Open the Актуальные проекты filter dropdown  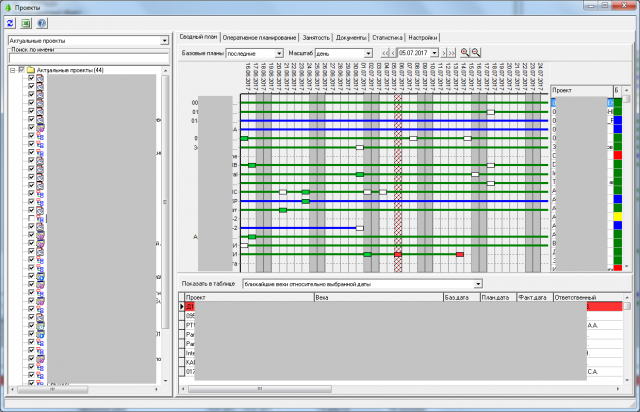coord(164,40)
